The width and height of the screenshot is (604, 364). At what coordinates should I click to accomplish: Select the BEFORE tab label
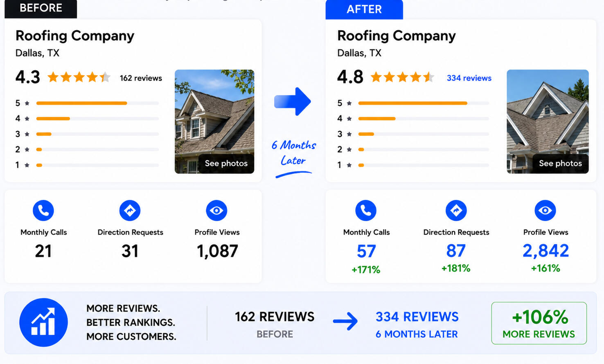click(41, 8)
